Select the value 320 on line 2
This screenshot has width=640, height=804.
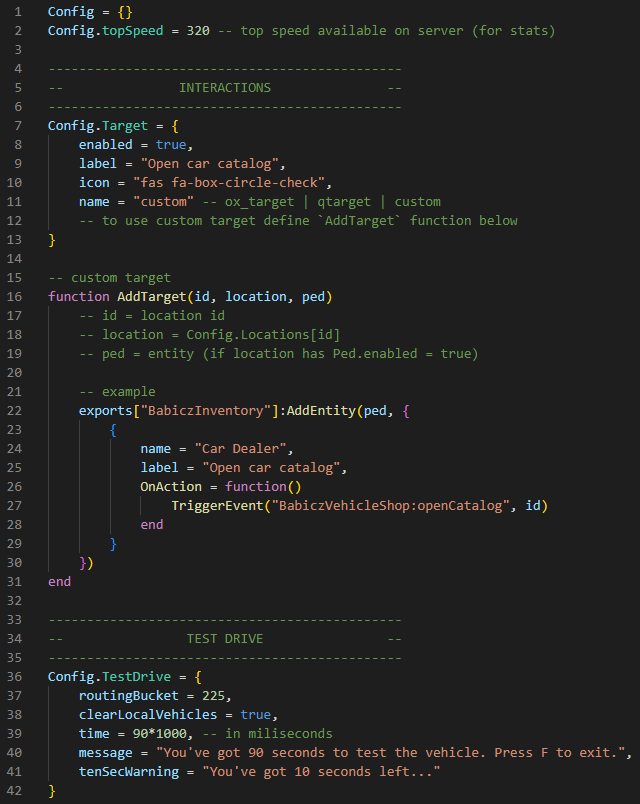(198, 31)
